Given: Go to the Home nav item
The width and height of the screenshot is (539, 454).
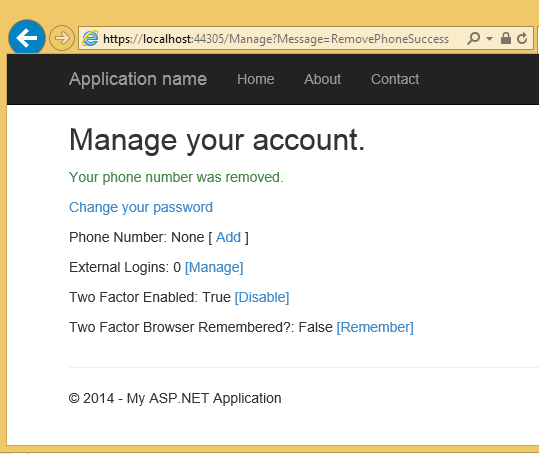Looking at the screenshot, I should pos(256,79).
